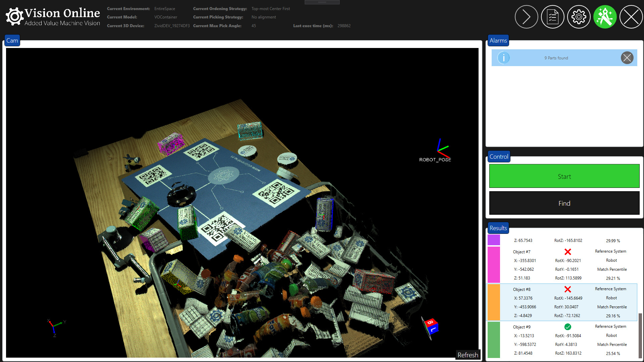The image size is (644, 362).
Task: Click the 'Current Environment:' label
Action: [128, 9]
